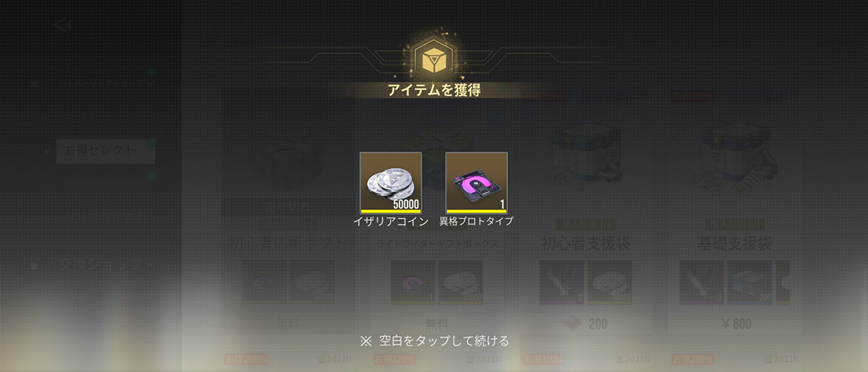Click the お得265% discount badge
This screenshot has height=372, width=868.
245,359
